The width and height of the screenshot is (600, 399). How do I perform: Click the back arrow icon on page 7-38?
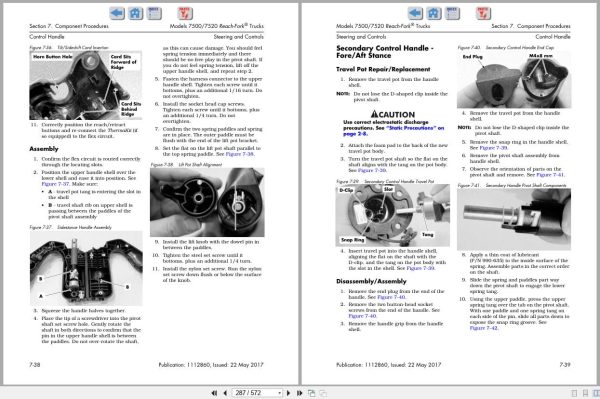pyautogui.click(x=117, y=13)
